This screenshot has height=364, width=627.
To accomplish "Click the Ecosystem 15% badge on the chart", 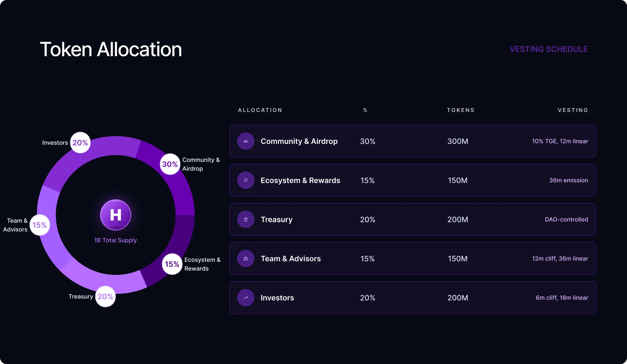I will pyautogui.click(x=172, y=264).
